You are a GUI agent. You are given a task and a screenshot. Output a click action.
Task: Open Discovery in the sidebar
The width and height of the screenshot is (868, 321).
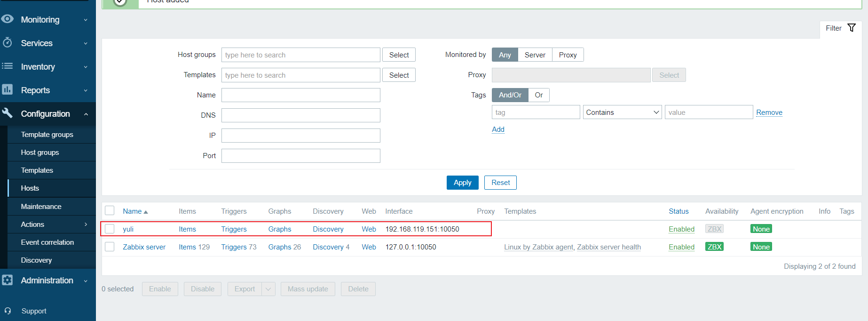click(x=36, y=260)
